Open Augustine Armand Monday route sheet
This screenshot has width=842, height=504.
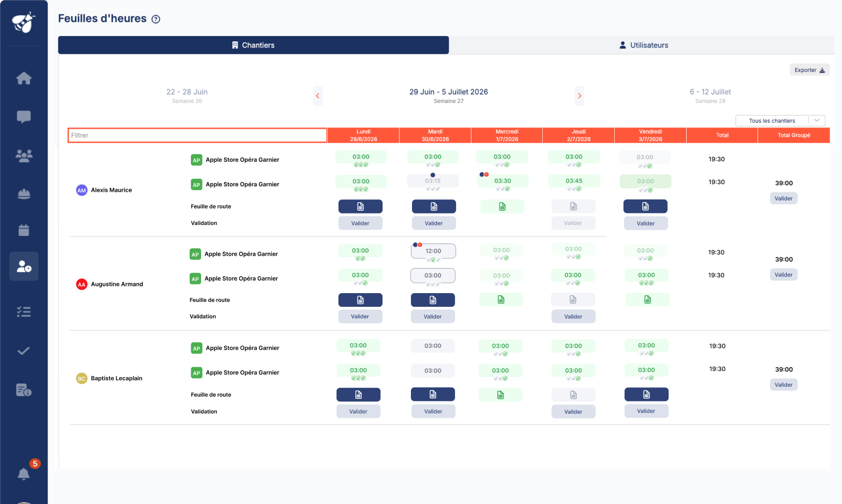click(x=360, y=300)
